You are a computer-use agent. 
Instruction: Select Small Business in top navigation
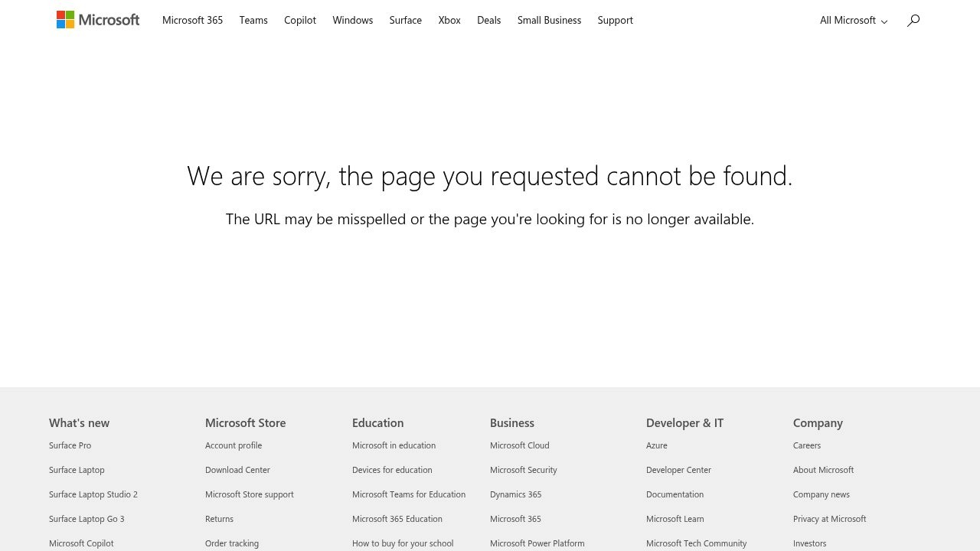[x=549, y=21]
